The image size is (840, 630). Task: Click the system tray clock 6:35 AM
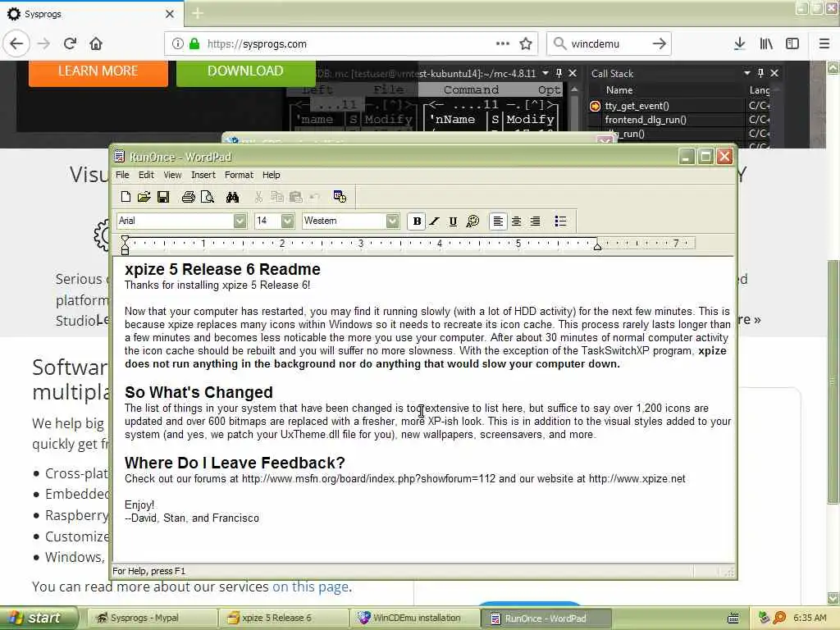pos(810,618)
